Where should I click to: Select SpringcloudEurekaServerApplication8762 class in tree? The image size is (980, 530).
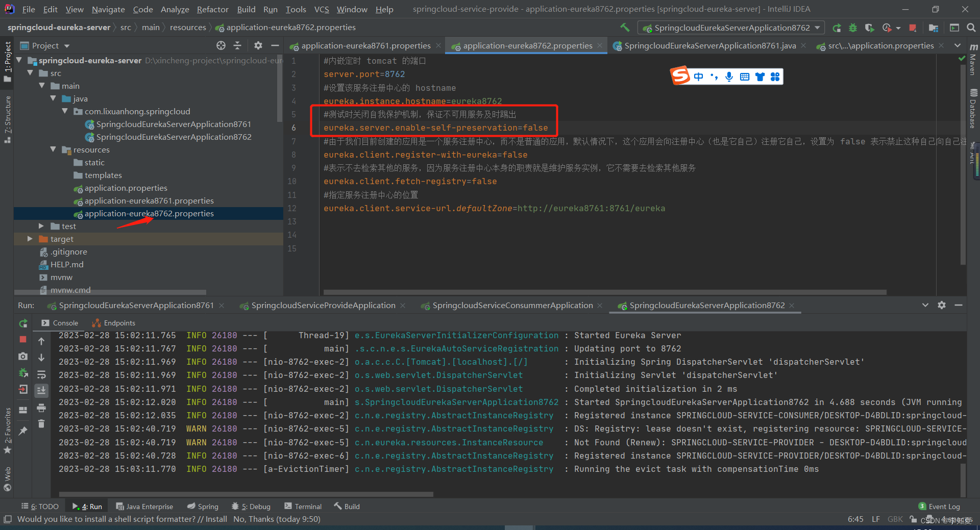[x=174, y=137]
